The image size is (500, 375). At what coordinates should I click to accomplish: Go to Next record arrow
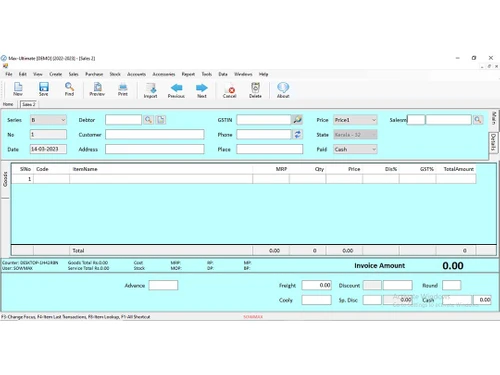tap(202, 90)
